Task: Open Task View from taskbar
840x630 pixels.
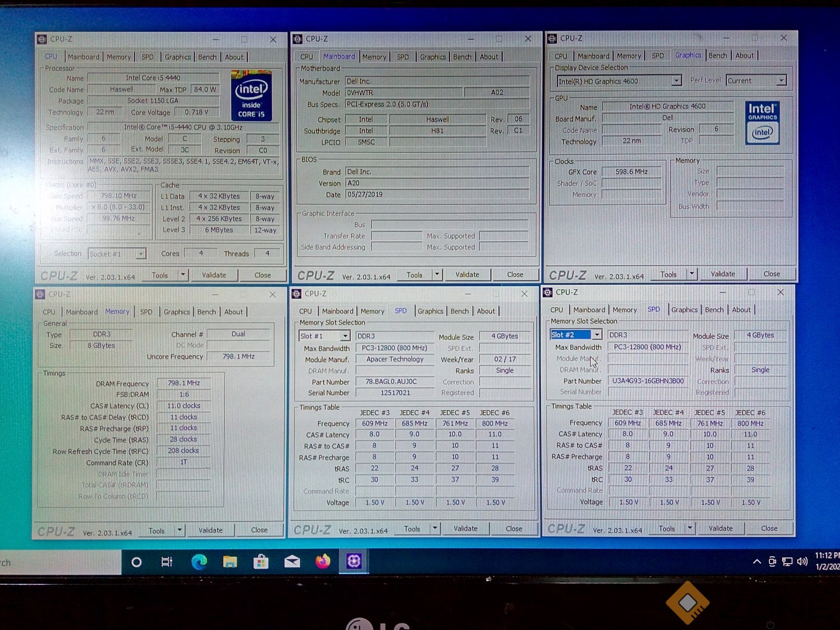Action: pos(167,562)
